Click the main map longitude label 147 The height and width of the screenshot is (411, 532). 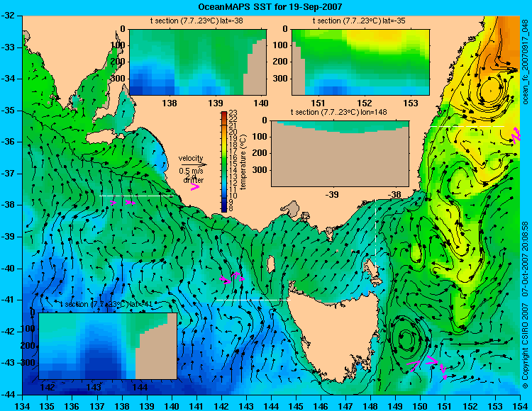(345, 406)
